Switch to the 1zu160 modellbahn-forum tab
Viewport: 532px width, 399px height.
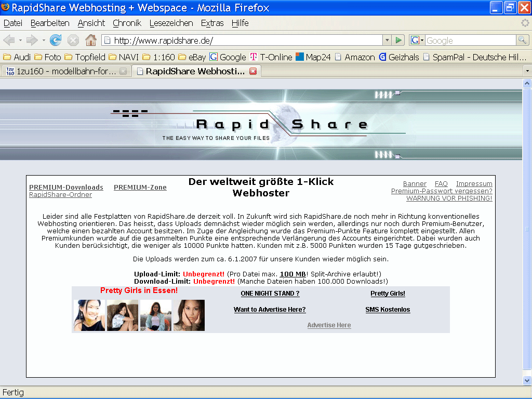click(66, 71)
